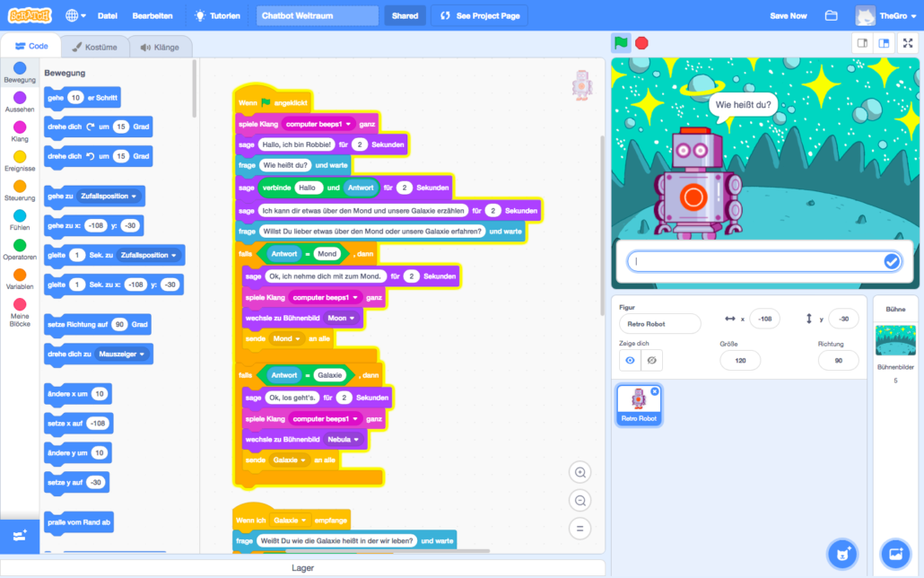Click Save Now link
This screenshot has width=924, height=578.
pyautogui.click(x=788, y=16)
